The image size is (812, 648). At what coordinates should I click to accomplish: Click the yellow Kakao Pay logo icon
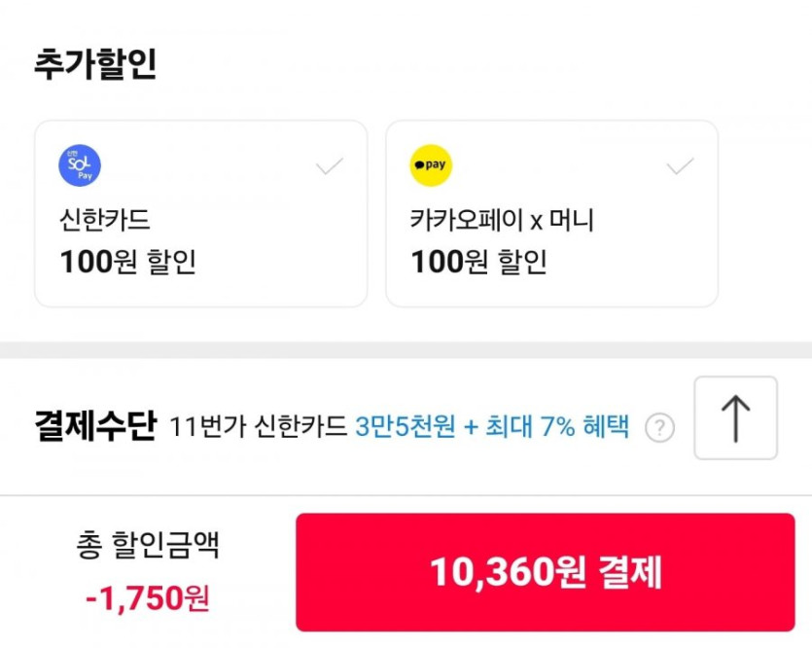[x=431, y=165]
